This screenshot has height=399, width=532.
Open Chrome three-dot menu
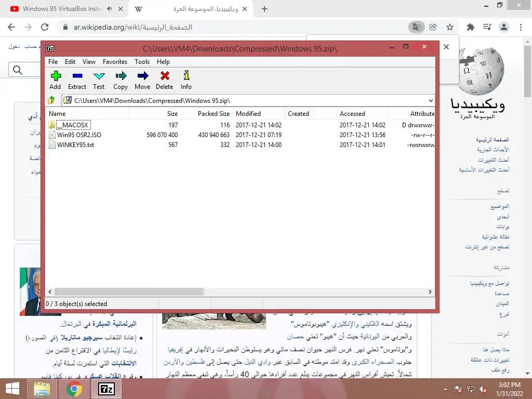click(521, 27)
